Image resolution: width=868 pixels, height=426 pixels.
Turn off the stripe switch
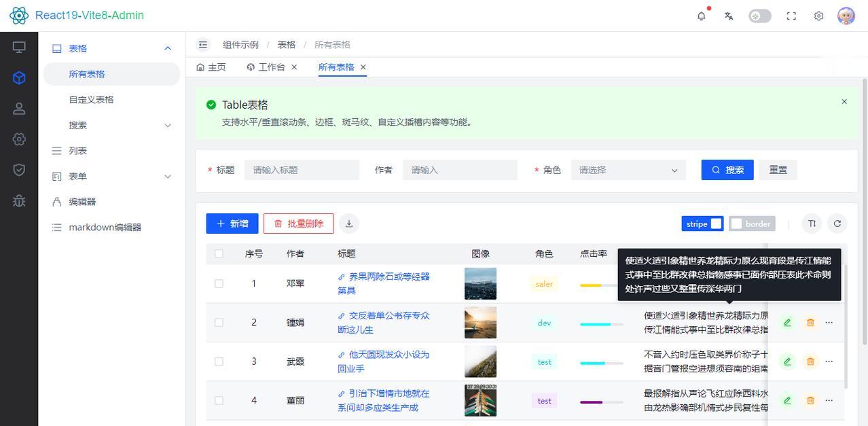pos(702,224)
